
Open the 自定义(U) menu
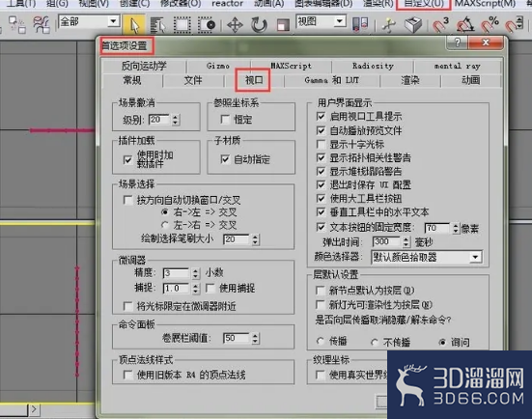coord(424,4)
